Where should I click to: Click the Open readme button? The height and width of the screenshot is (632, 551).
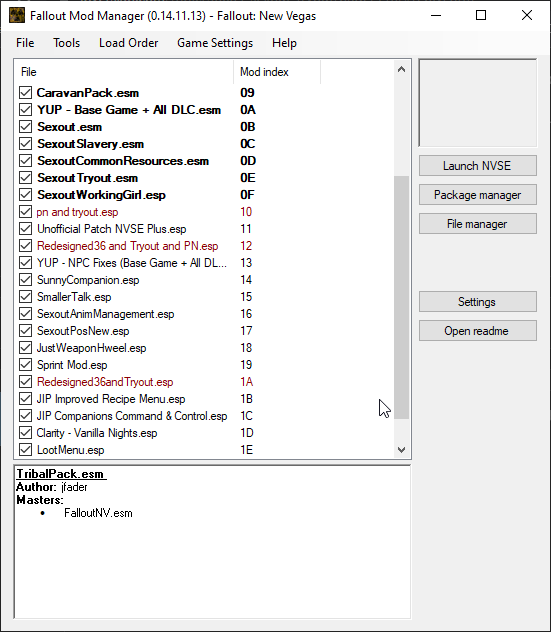pyautogui.click(x=478, y=331)
